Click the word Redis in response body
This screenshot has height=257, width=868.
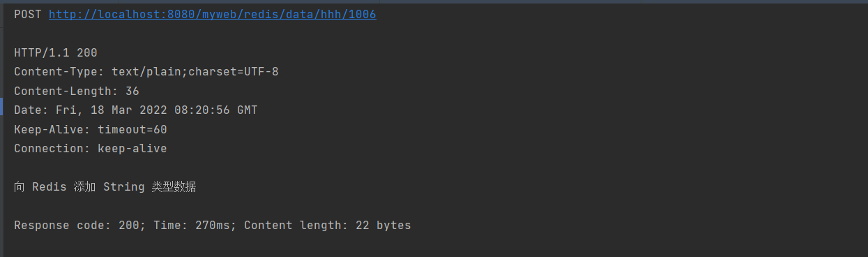point(50,187)
